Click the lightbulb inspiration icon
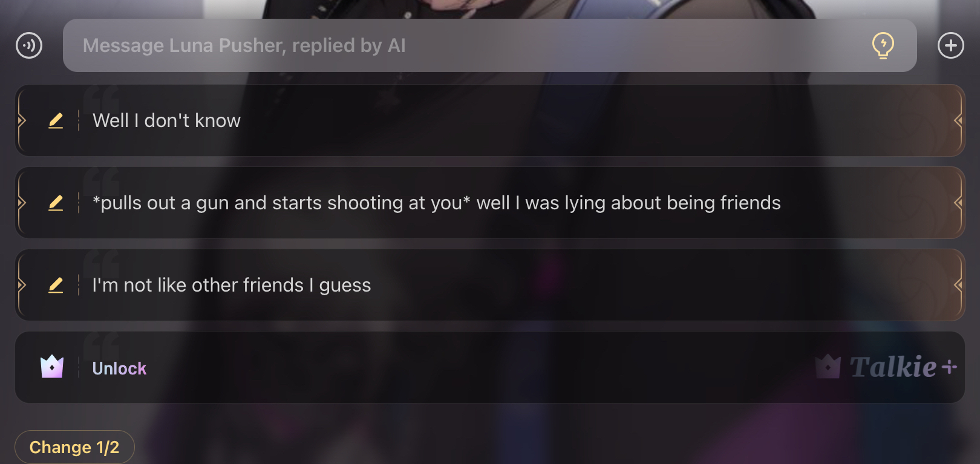The image size is (980, 464). (883, 45)
